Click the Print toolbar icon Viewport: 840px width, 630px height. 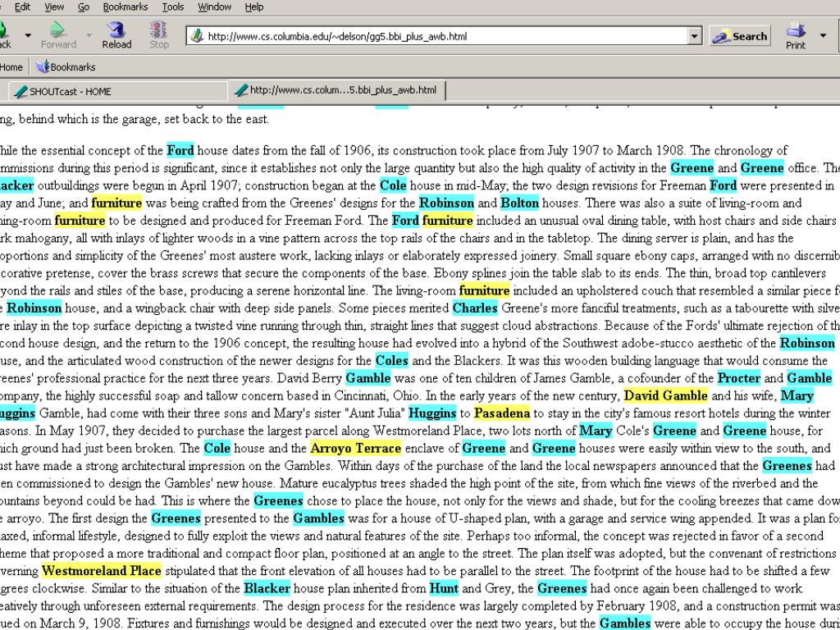796,30
